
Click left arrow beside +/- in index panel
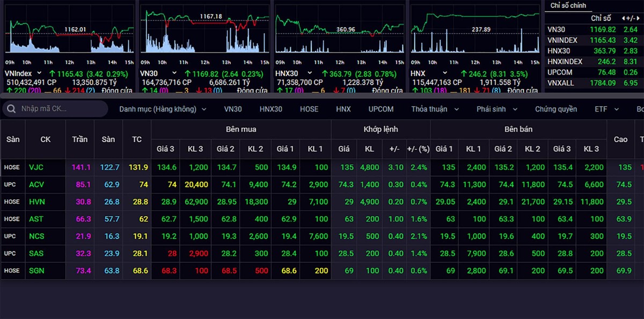point(623,18)
